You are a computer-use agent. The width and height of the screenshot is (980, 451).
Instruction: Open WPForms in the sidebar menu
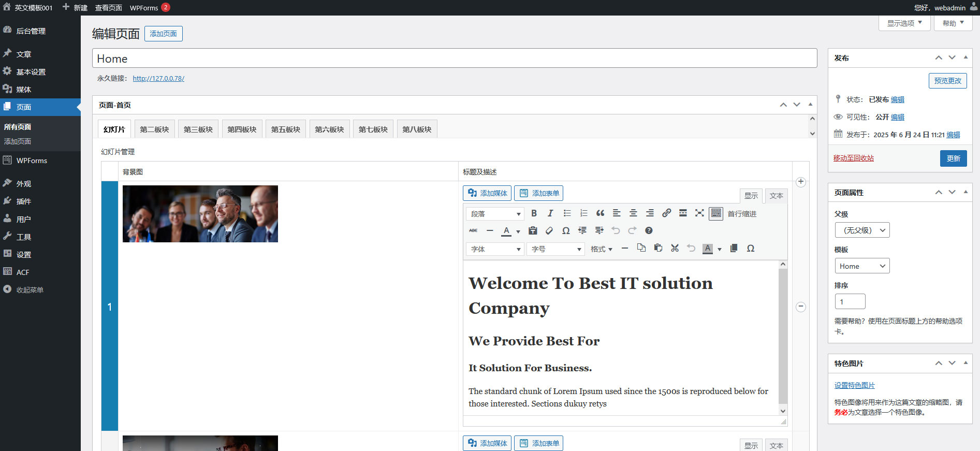pyautogui.click(x=32, y=161)
